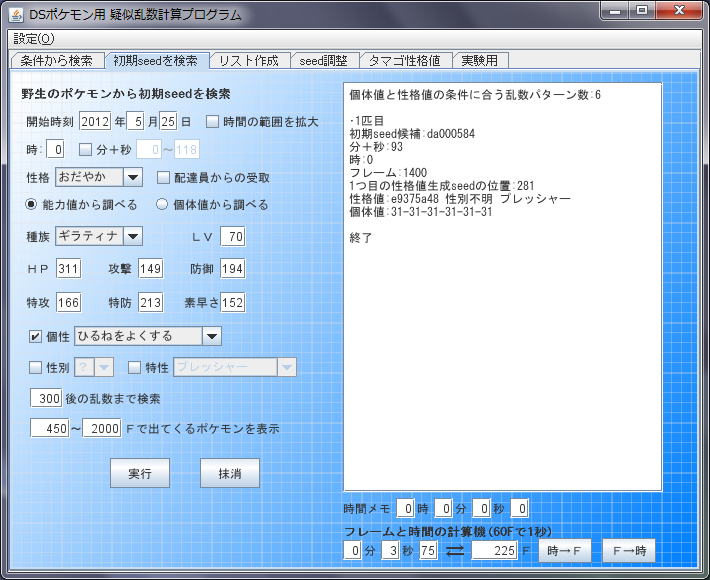Screen dimensions: 710x580
Task: Maximize the program window
Action: (642, 11)
